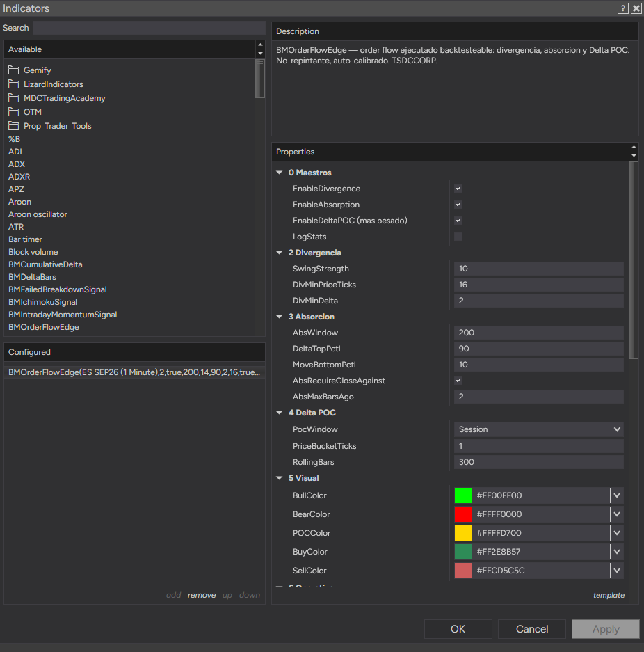The image size is (644, 652).
Task: Open the SellColor dropdown arrow
Action: tap(617, 571)
